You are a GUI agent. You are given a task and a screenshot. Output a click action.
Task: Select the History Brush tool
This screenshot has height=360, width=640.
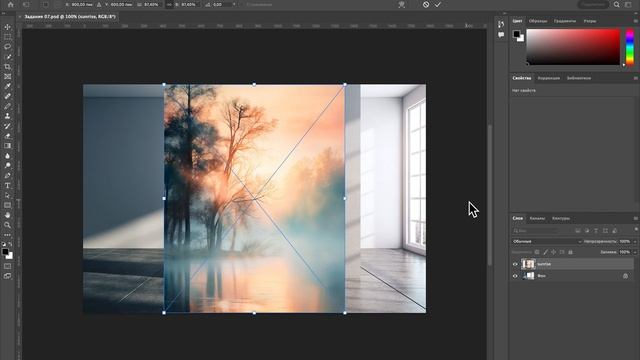(x=7, y=126)
